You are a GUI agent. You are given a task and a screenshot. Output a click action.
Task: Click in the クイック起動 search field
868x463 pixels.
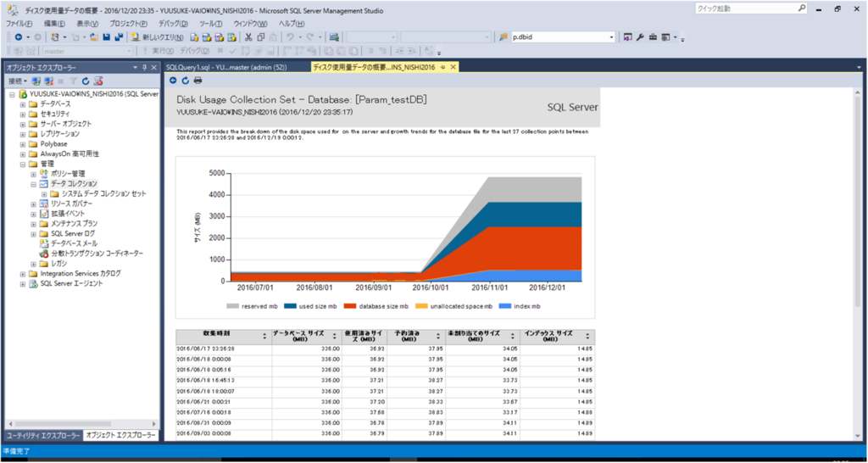click(x=746, y=8)
